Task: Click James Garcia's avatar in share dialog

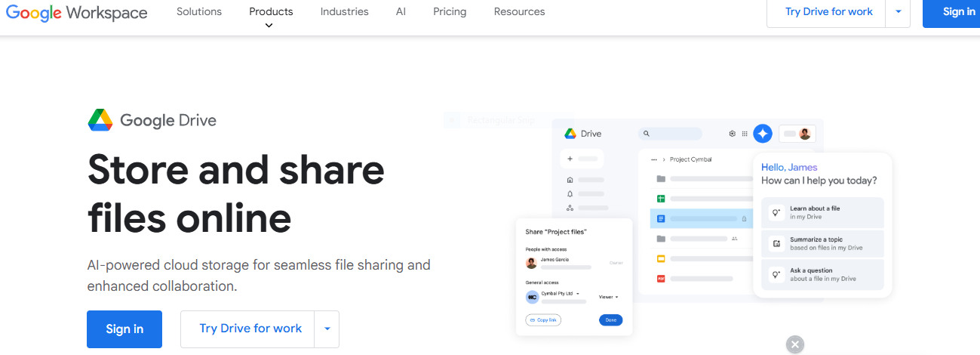Action: click(532, 263)
